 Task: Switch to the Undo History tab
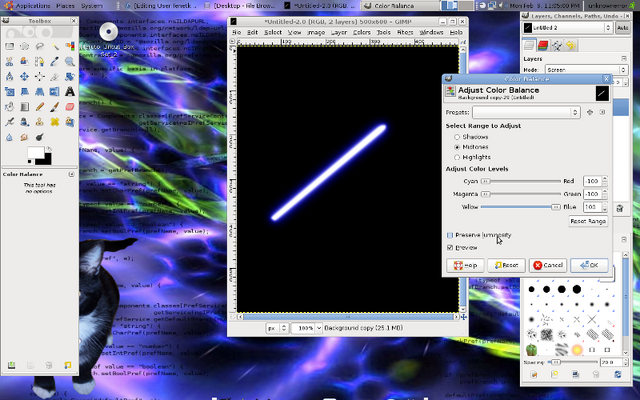tap(571, 45)
